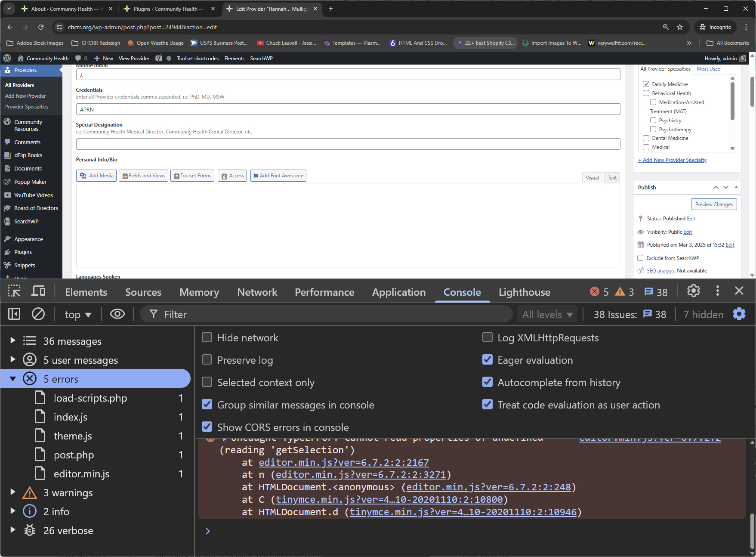Open the editor.min.js?ver=6.7.2:2:2167 link
The height and width of the screenshot is (557, 756).
click(344, 462)
